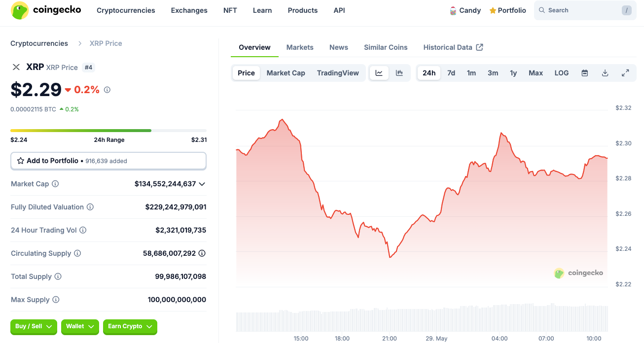
Task: Open the API nav menu
Action: 339,10
